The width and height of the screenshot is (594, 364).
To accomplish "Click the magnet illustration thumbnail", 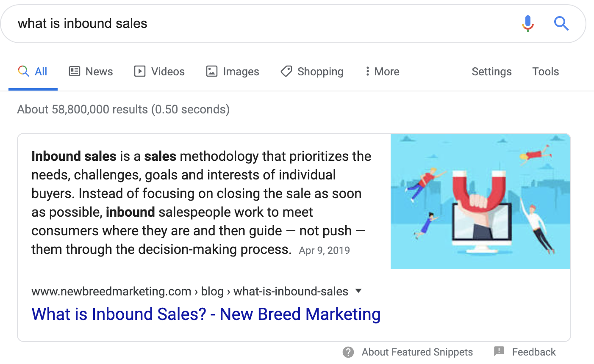I will pos(480,201).
